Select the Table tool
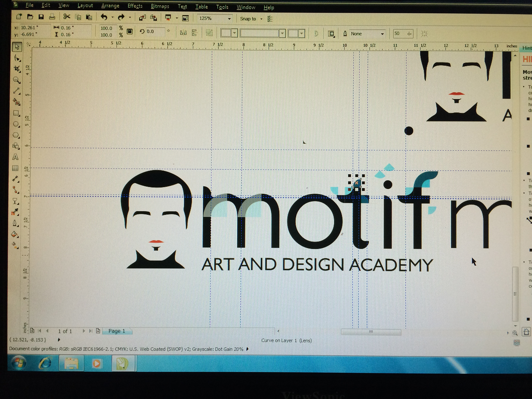 pyautogui.click(x=16, y=168)
